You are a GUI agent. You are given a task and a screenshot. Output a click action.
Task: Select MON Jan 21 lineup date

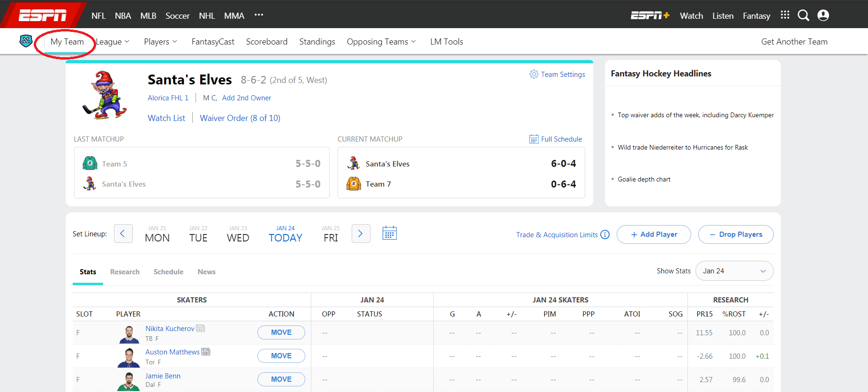(157, 234)
